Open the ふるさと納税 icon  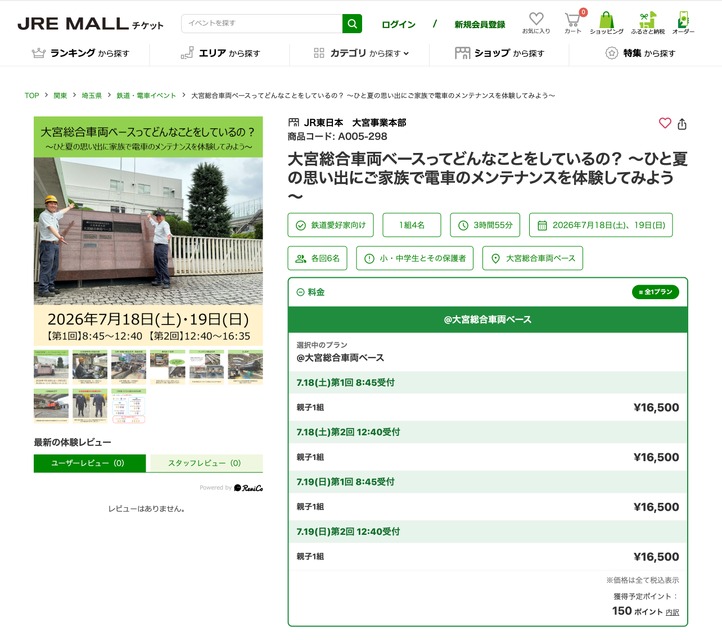coord(647,23)
